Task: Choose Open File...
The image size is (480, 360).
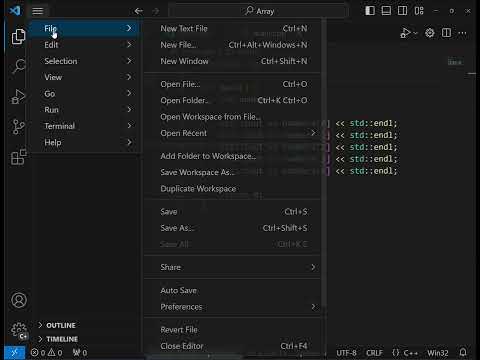Action: 233,84
